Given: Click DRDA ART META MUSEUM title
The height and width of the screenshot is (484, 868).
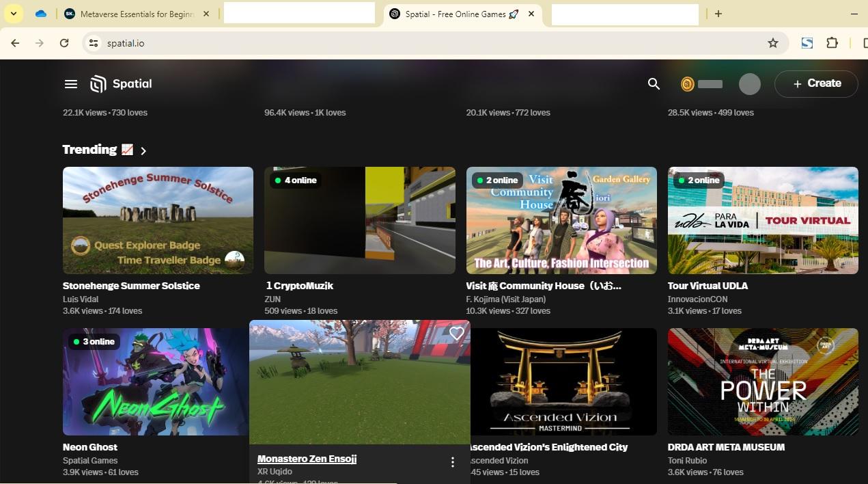Looking at the screenshot, I should (726, 447).
